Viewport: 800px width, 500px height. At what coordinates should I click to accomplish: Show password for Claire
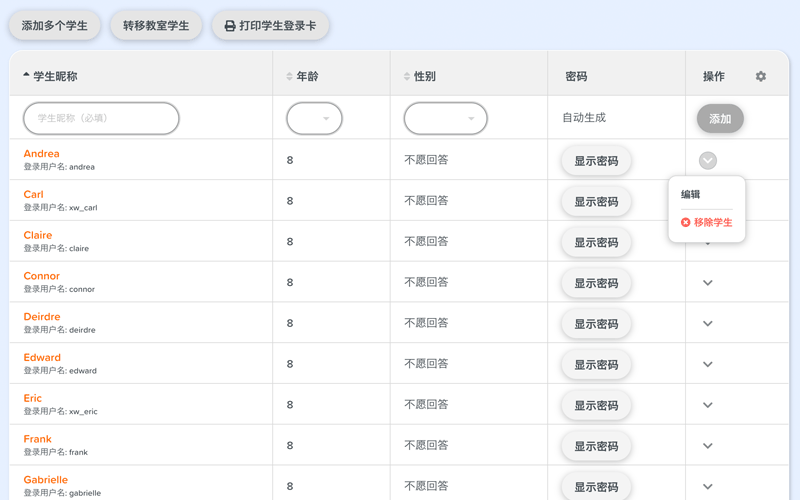(x=596, y=242)
